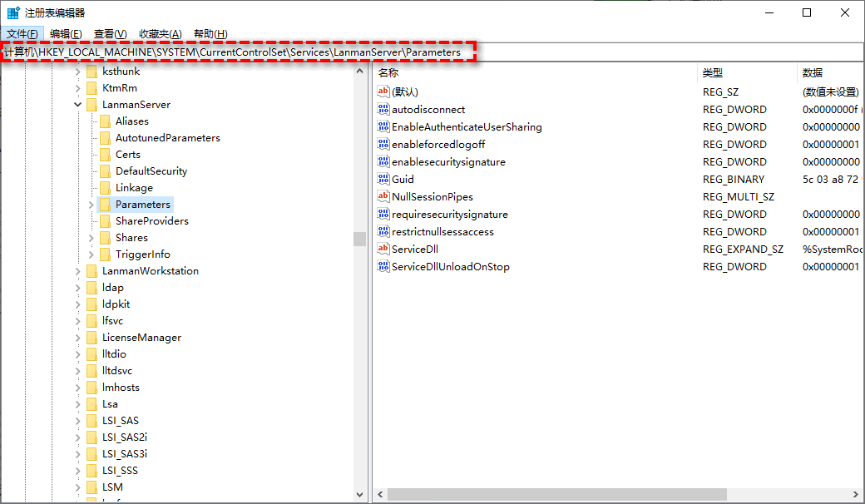Open the 查看(V) view menu
The height and width of the screenshot is (504, 865).
[x=110, y=34]
